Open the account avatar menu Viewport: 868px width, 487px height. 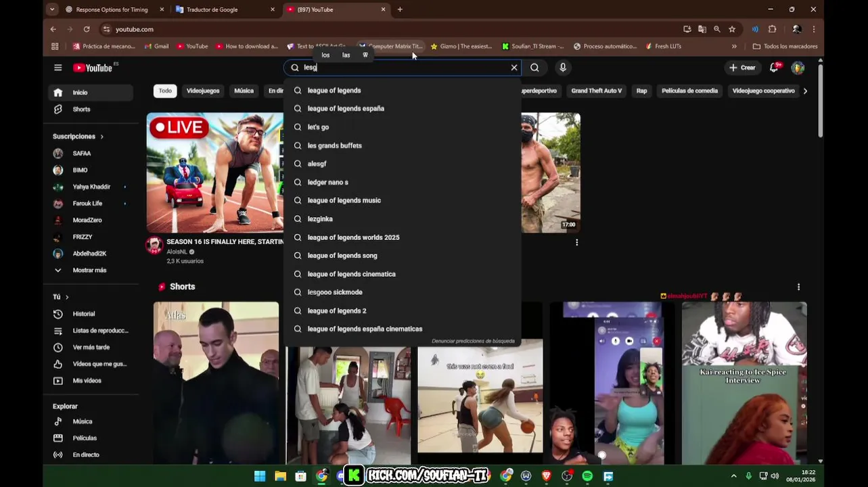click(798, 68)
